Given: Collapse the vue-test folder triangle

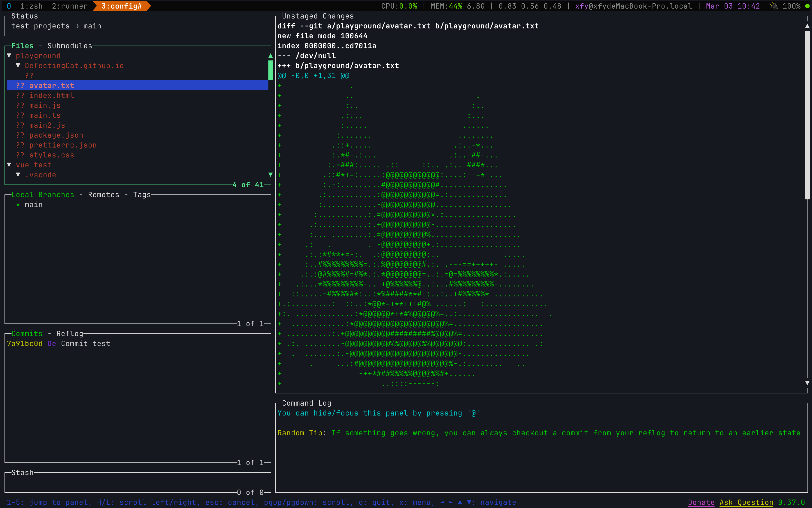Looking at the screenshot, I should point(9,165).
